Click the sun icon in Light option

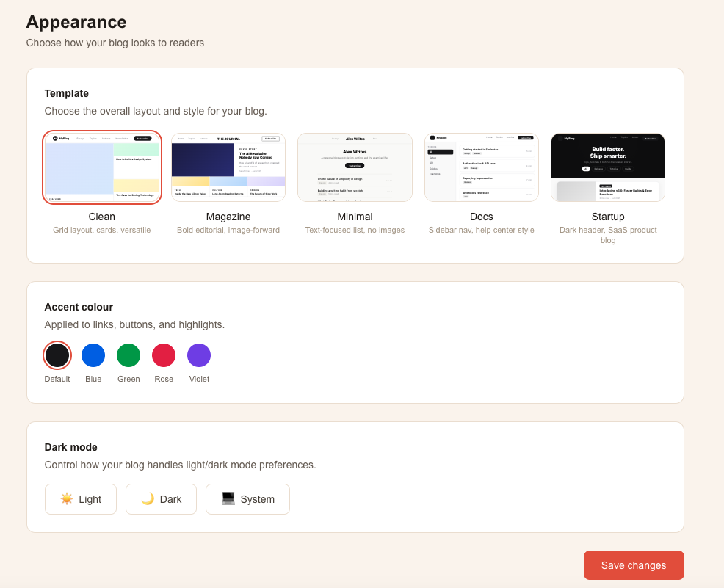tap(67, 499)
